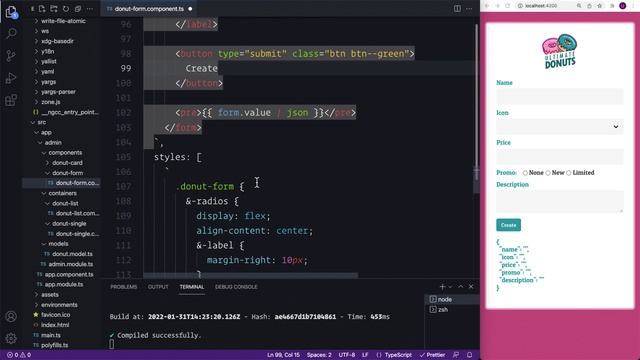This screenshot has height=360, width=640.
Task: Open donut.model.ts in explorer
Action: tap(72, 254)
